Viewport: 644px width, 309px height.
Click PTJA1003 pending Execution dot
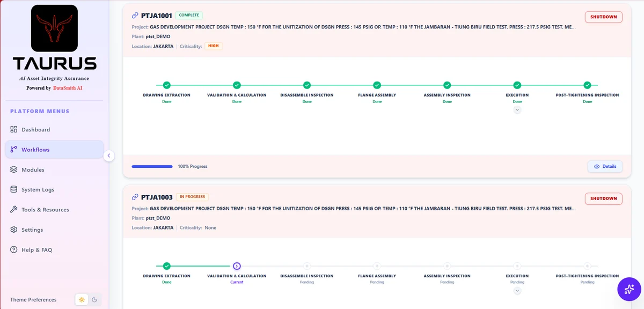coord(517,266)
